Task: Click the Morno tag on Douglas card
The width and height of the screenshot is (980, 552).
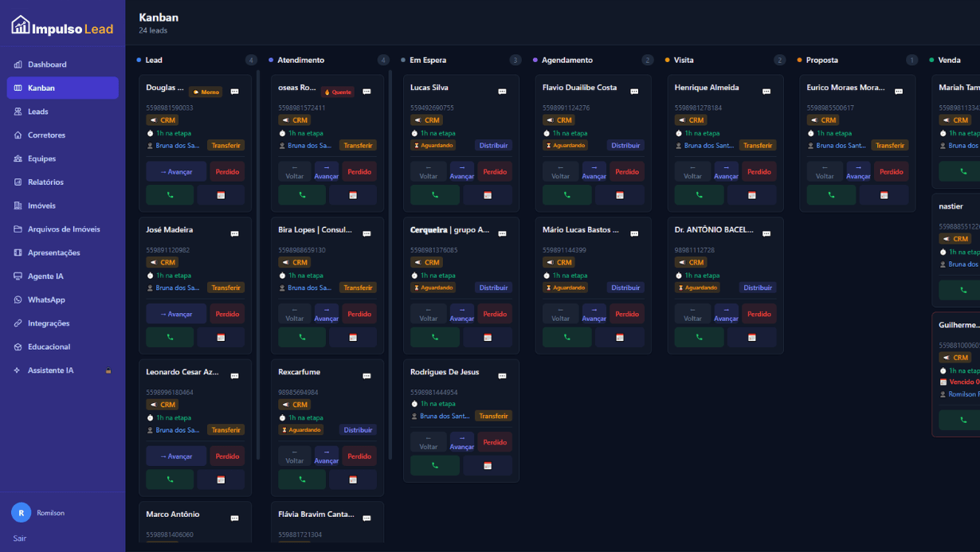Action: coord(206,92)
